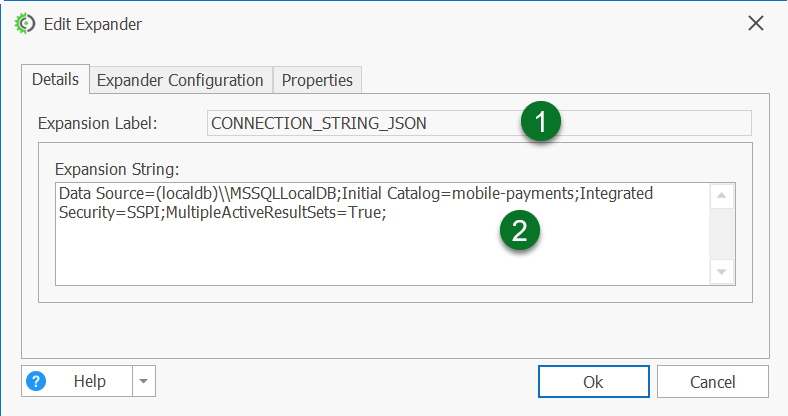Click the "Expansion String:" caption text
This screenshot has height=416, width=788.
116,168
